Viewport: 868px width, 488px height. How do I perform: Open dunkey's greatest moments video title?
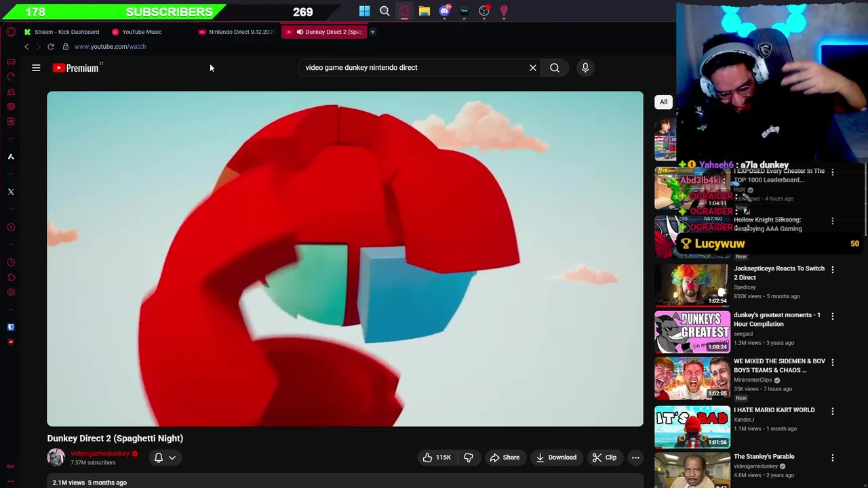[777, 319]
